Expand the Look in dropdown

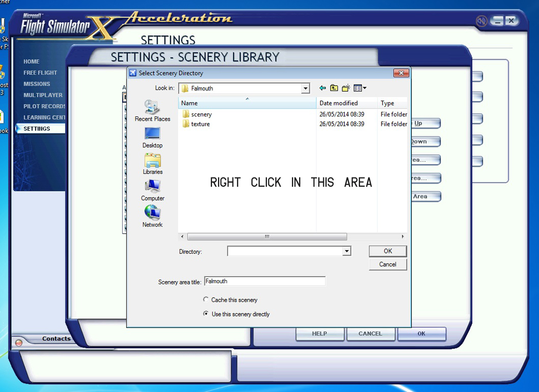(x=305, y=88)
